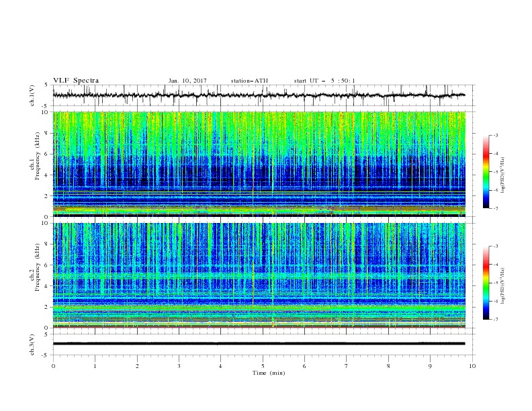Viewport: 532px width, 411px height.
Task: Click the "ch.1(V)" waveform axis label
Action: coord(32,95)
